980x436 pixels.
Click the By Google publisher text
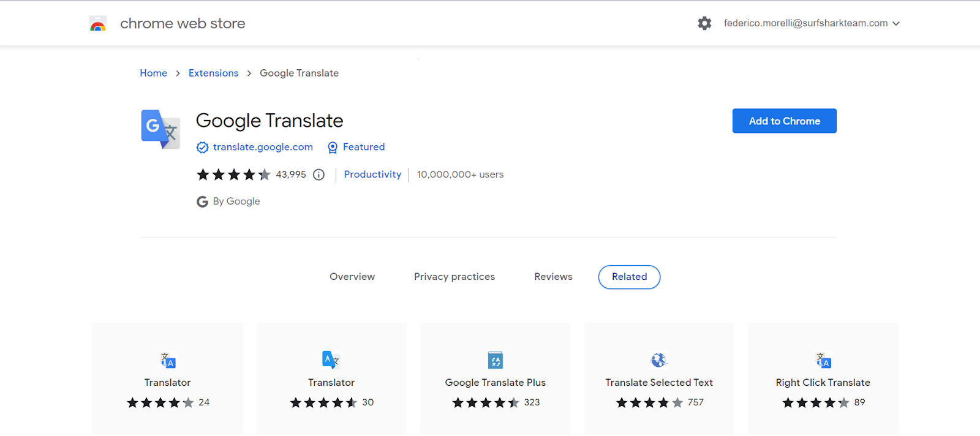(x=236, y=201)
